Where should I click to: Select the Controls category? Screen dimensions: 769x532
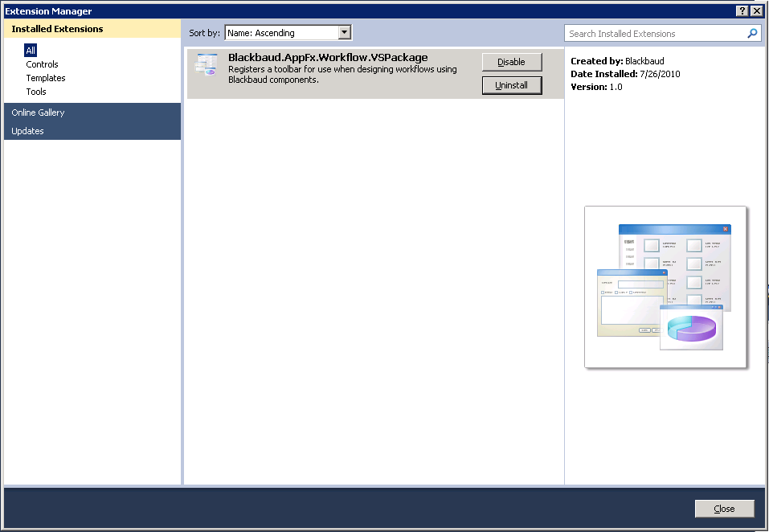[42, 64]
